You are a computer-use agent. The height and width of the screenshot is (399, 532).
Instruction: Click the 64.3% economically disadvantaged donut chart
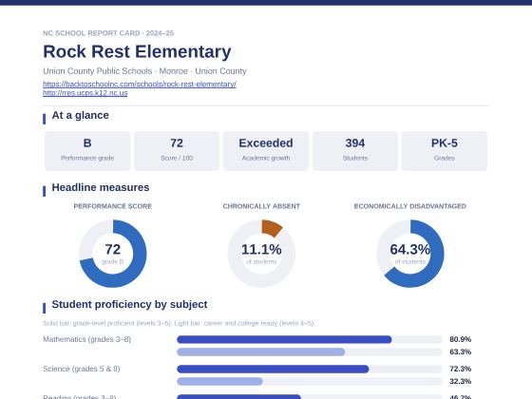(x=410, y=254)
